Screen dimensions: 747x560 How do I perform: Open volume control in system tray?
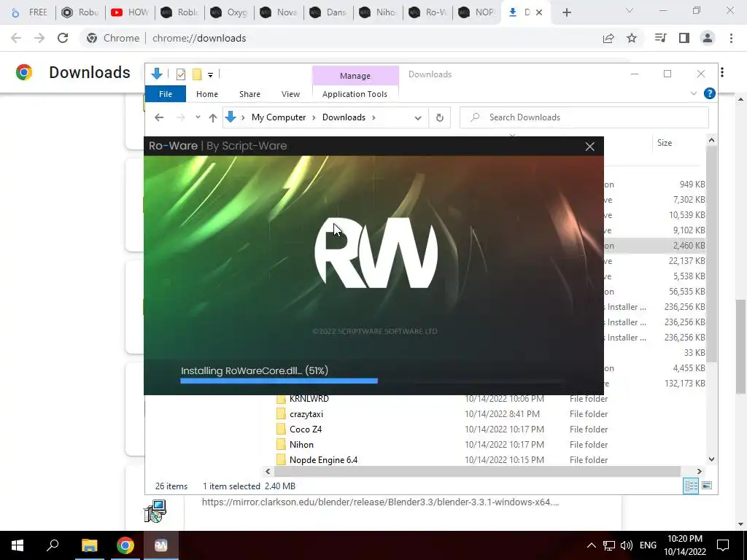click(627, 545)
